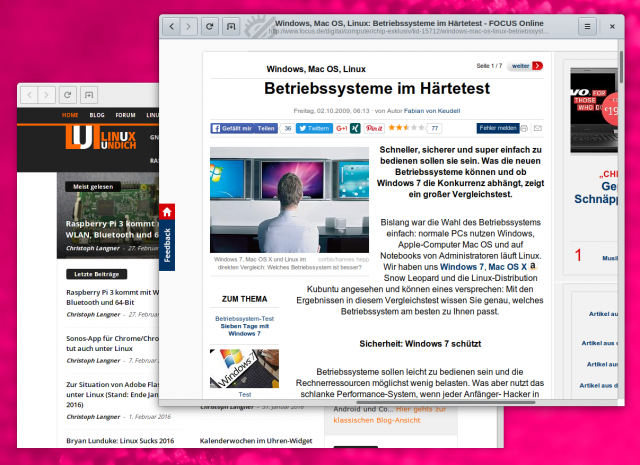
Task: Click the Pin it Pinterest button
Action: coord(374,128)
